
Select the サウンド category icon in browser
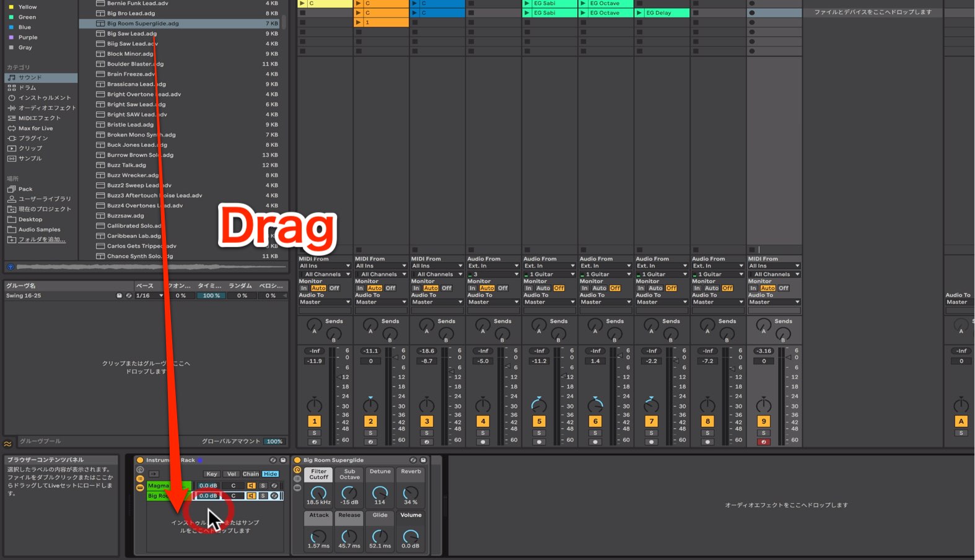click(12, 77)
